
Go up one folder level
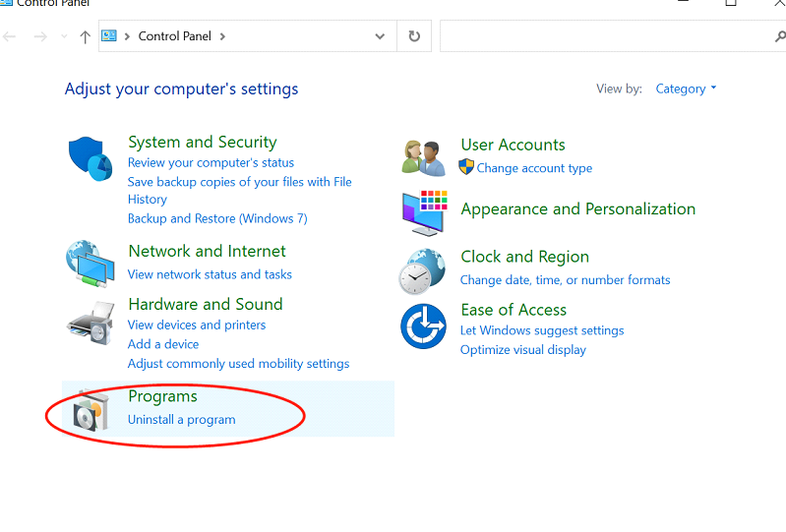[x=85, y=36]
